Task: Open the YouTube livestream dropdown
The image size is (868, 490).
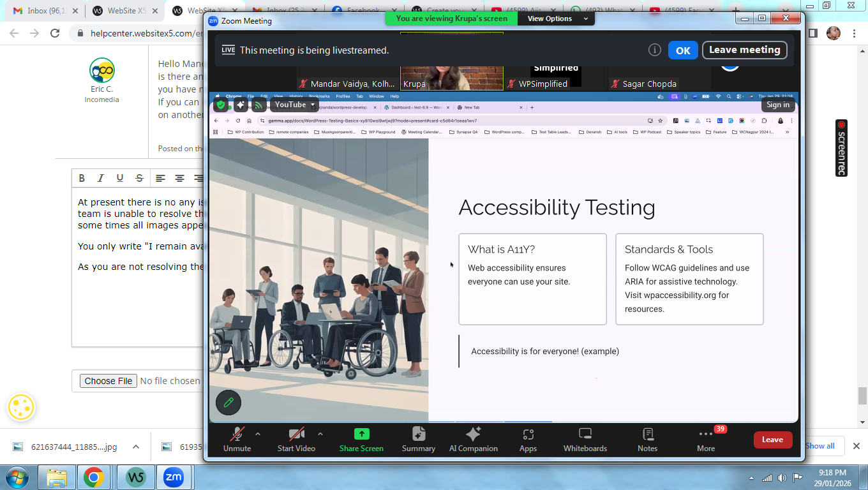Action: tap(295, 105)
